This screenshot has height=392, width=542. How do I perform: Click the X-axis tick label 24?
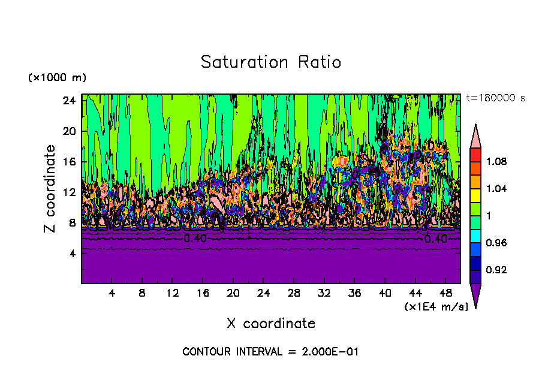tap(263, 294)
